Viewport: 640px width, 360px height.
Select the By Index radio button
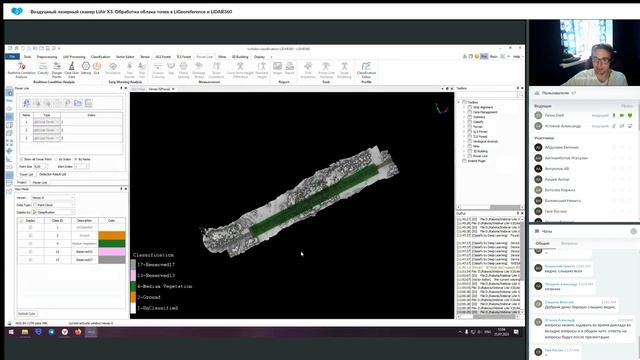tap(56, 159)
